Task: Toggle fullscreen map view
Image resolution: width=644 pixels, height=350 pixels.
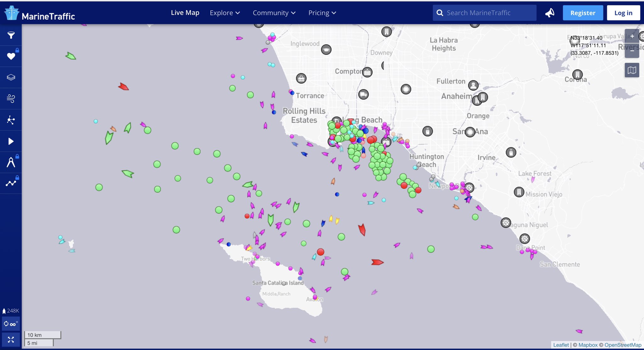Action: (x=11, y=340)
